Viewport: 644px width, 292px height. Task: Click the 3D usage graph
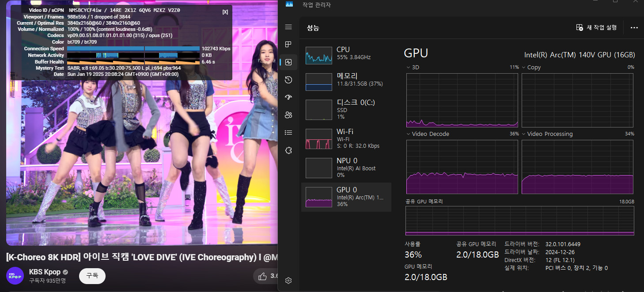462,100
